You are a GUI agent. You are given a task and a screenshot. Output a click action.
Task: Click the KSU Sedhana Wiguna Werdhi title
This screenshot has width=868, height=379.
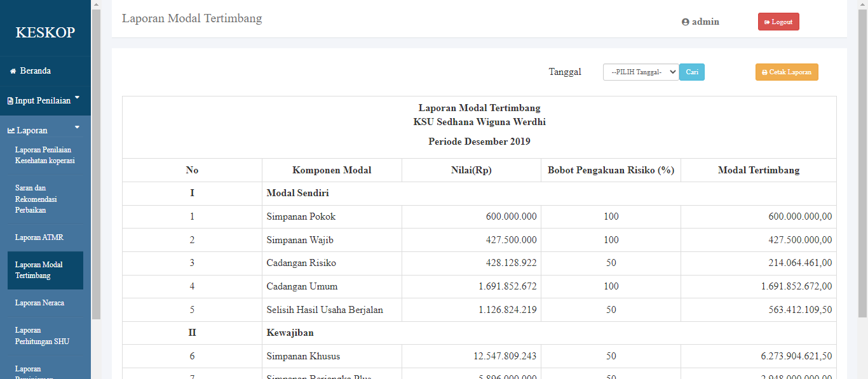tap(479, 122)
